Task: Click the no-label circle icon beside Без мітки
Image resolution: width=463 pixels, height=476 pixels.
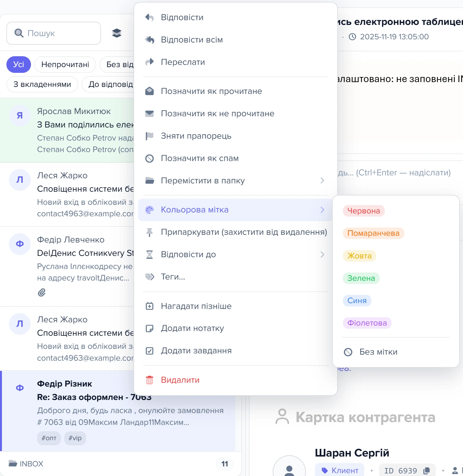Action: [348, 352]
